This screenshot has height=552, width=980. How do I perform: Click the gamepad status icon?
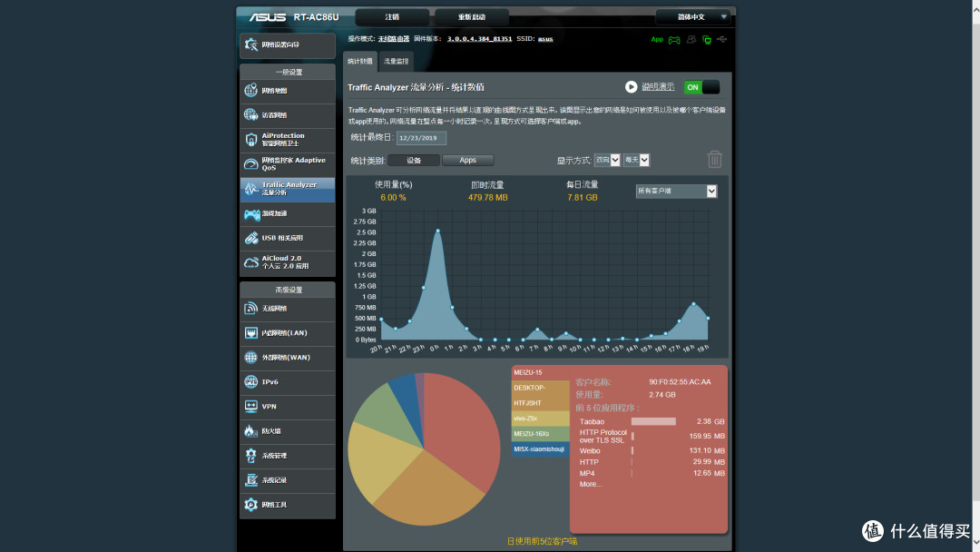point(674,40)
